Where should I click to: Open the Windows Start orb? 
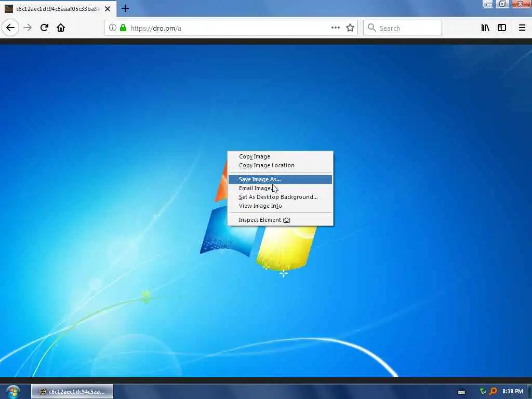pyautogui.click(x=12, y=392)
